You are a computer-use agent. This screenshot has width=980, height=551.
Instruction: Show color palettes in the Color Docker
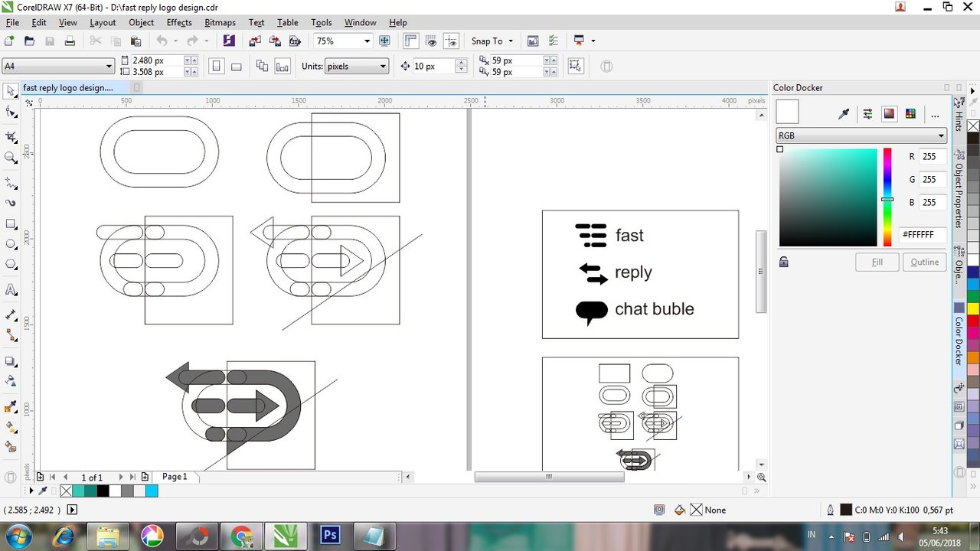pos(910,114)
